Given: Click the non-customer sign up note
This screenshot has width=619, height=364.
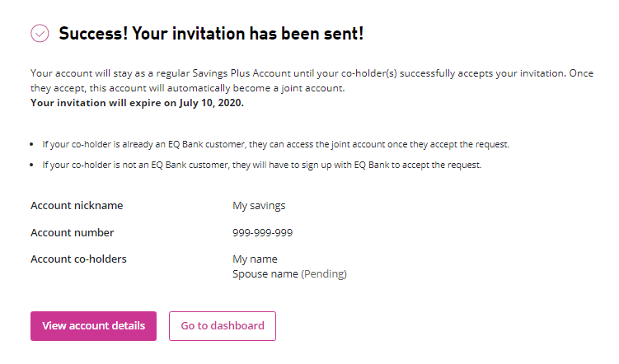Looking at the screenshot, I should 261,164.
